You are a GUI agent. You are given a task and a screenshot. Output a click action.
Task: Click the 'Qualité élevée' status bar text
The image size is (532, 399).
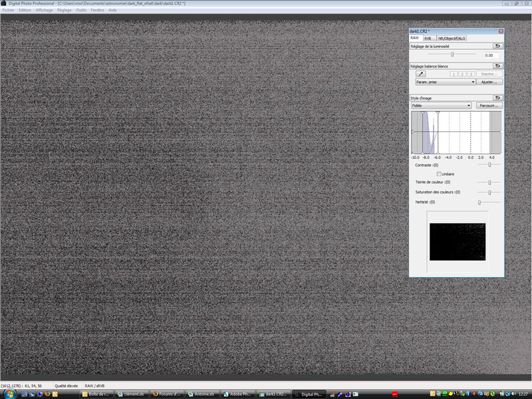tap(66, 386)
